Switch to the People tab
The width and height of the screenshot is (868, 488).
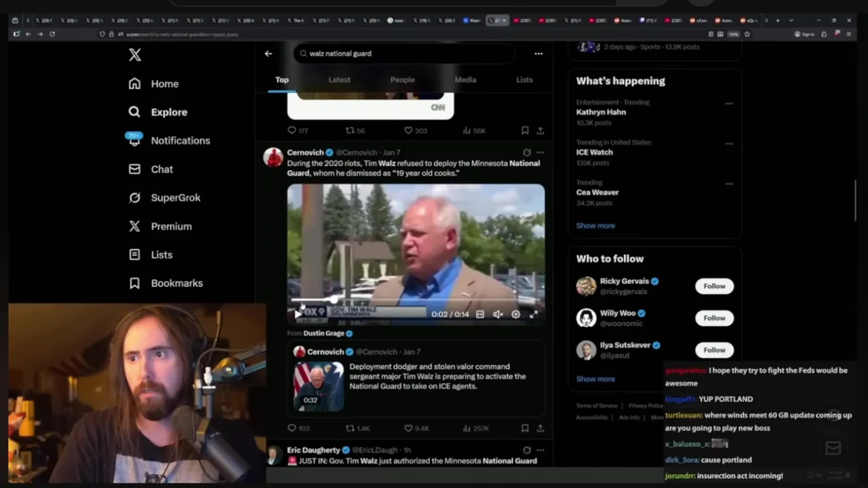coord(402,80)
